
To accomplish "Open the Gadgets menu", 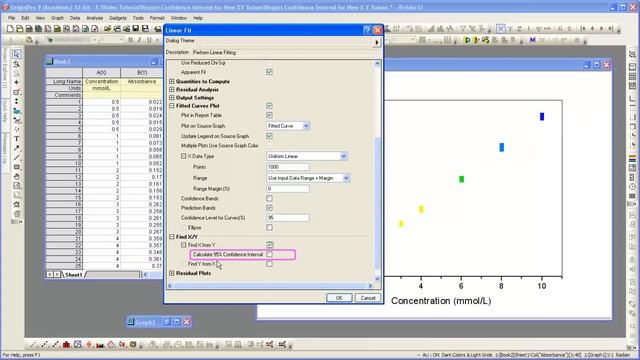I will pyautogui.click(x=118, y=18).
